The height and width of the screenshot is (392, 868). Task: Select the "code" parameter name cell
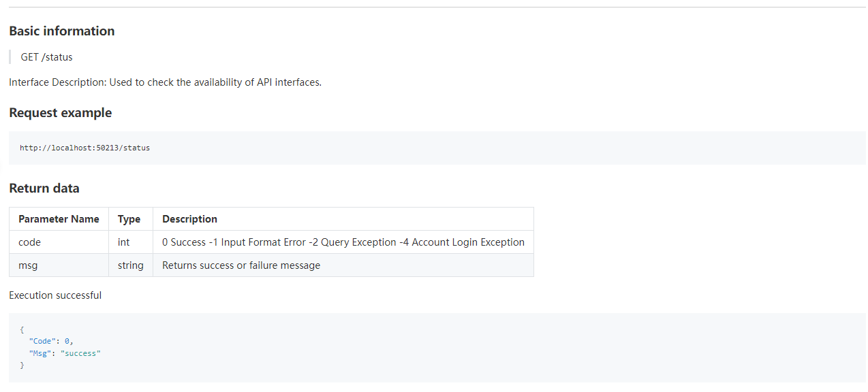point(30,242)
